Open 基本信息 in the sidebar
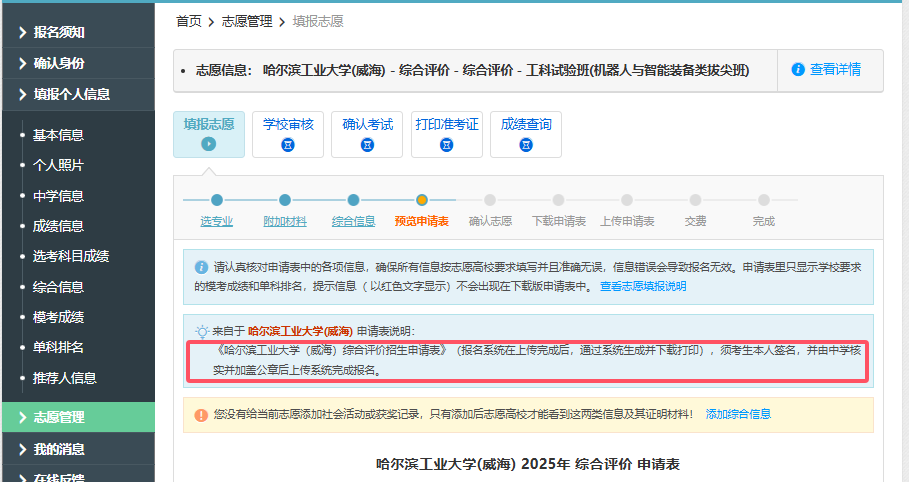Screen dimensions: 909x482 click(58, 135)
